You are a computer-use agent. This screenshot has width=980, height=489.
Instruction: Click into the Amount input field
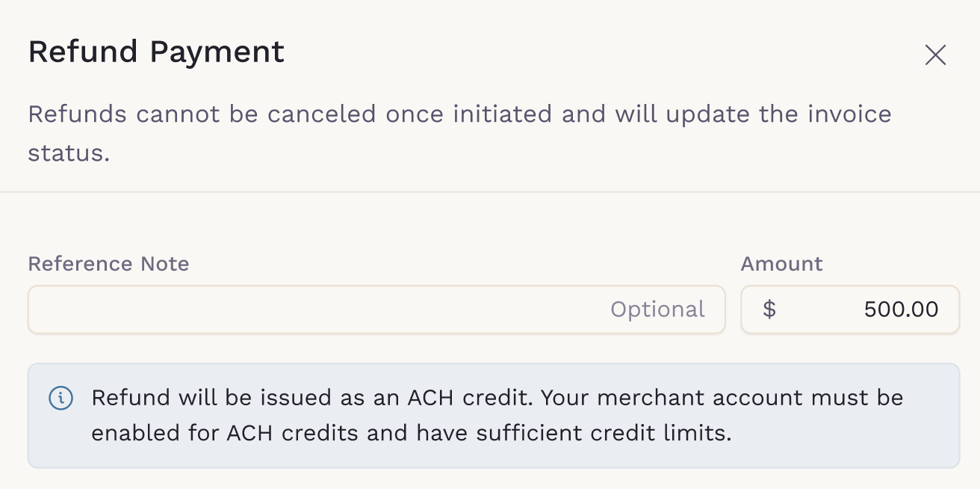coord(859,310)
